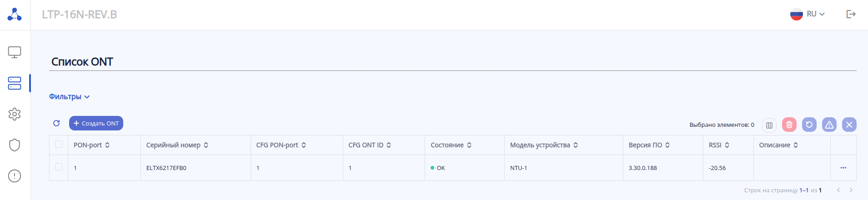Click the warning triangle toolbar button
868x200 pixels.
point(829,125)
